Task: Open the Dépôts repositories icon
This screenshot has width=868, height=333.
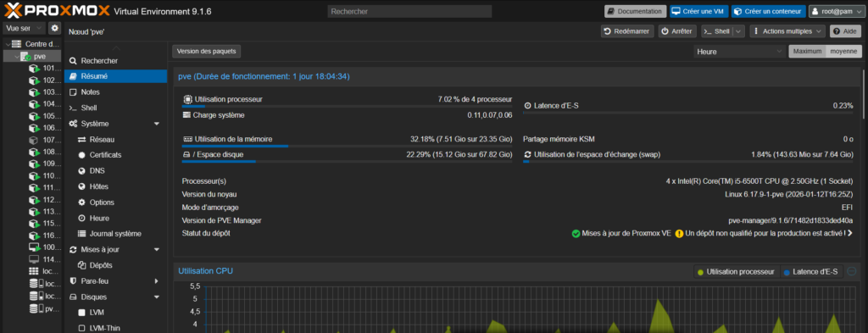Action: point(82,265)
